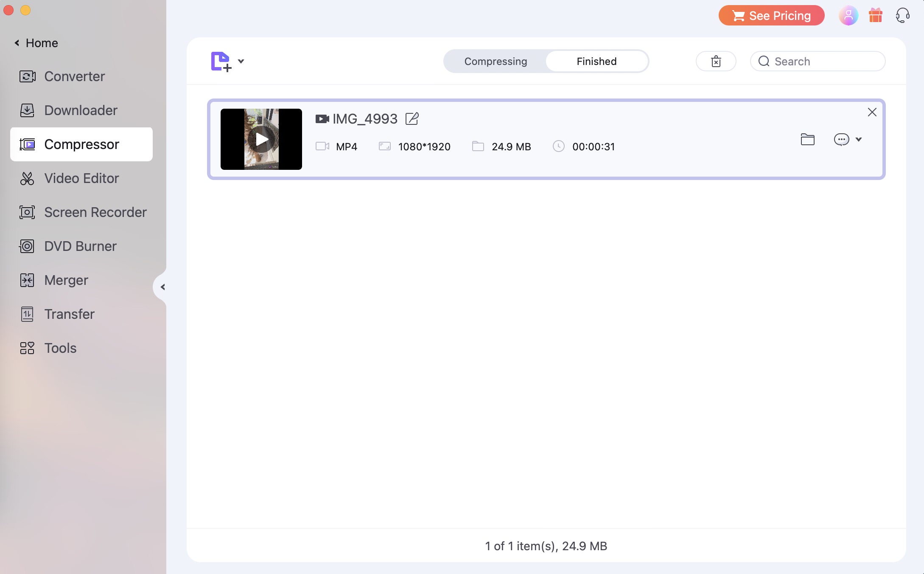
Task: Open the Transfer section
Action: 81,314
